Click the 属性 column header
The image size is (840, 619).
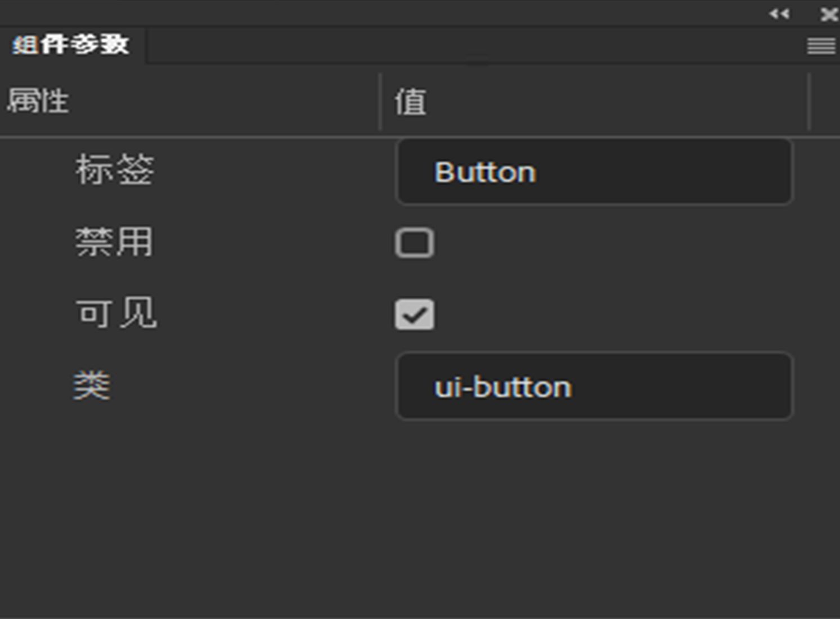pos(38,102)
